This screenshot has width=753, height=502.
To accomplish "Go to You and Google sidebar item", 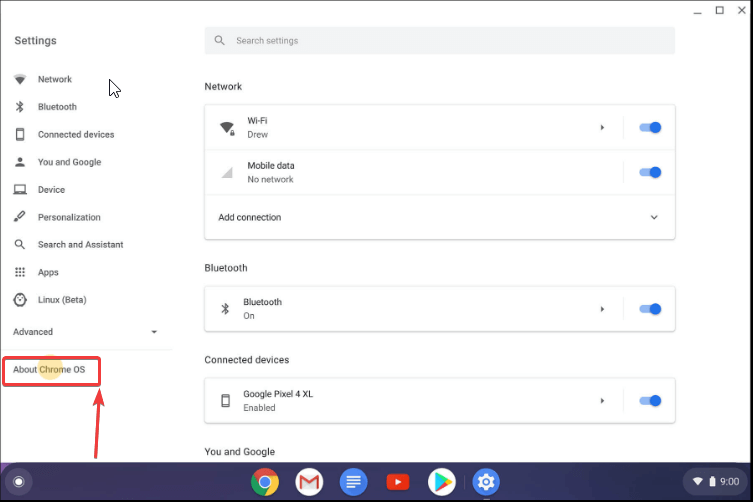I will 70,162.
